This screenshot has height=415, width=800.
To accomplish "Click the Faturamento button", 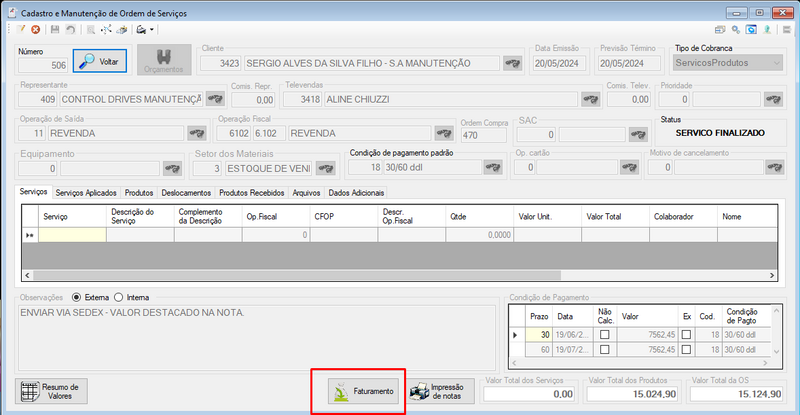I will [x=363, y=392].
